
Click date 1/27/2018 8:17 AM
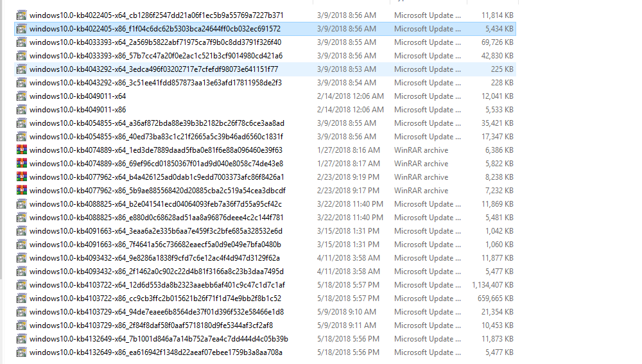pyautogui.click(x=349, y=164)
